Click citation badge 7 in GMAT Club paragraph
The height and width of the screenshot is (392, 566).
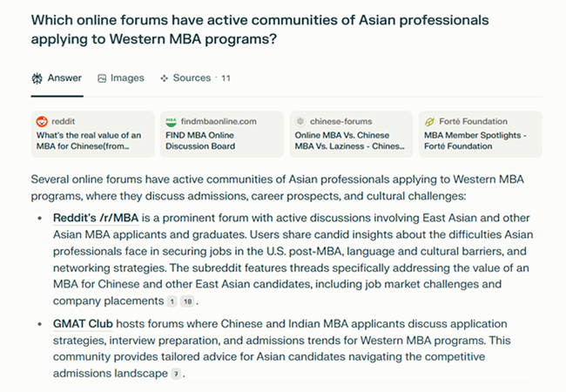pos(175,374)
